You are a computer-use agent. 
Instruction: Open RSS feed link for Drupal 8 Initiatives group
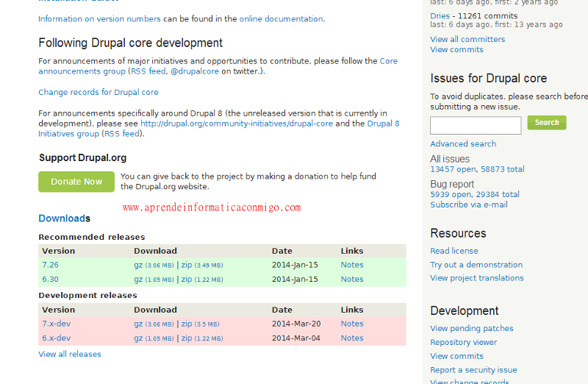(121, 134)
